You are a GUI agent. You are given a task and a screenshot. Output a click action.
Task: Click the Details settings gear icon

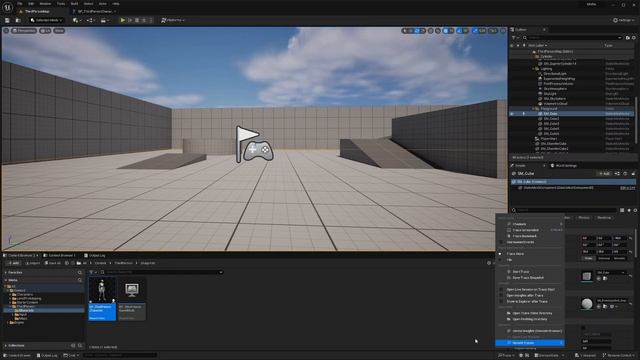point(635,210)
